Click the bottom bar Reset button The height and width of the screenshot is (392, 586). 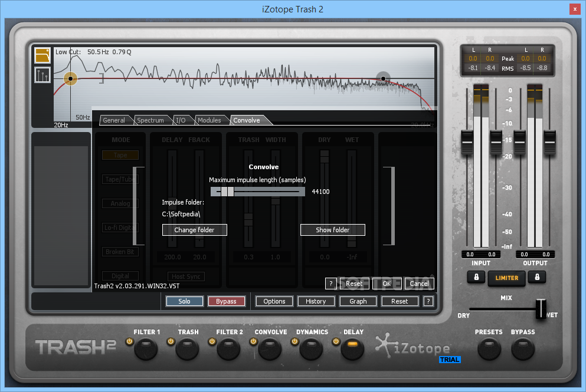[400, 301]
